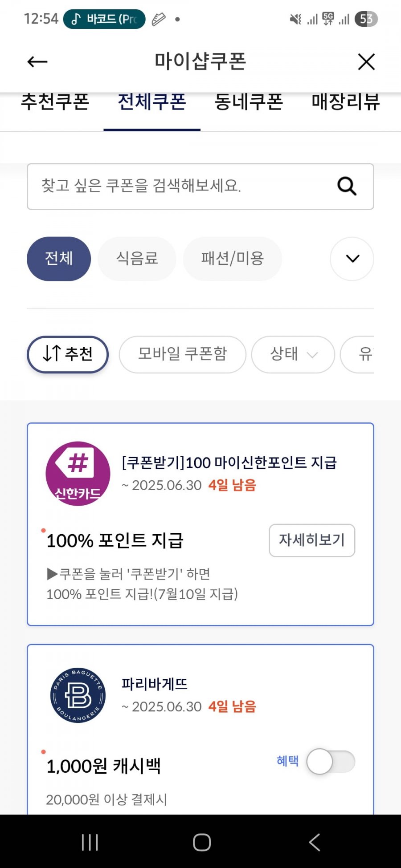The image size is (401, 868).
Task: Tap the Android back navigation button
Action: 314,842
